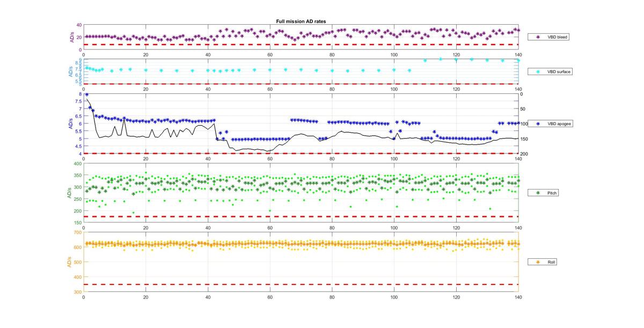Viewport: 644px width, 328px height.
Task: Click the 100 tick on apogee right axis
Action: (x=524, y=124)
